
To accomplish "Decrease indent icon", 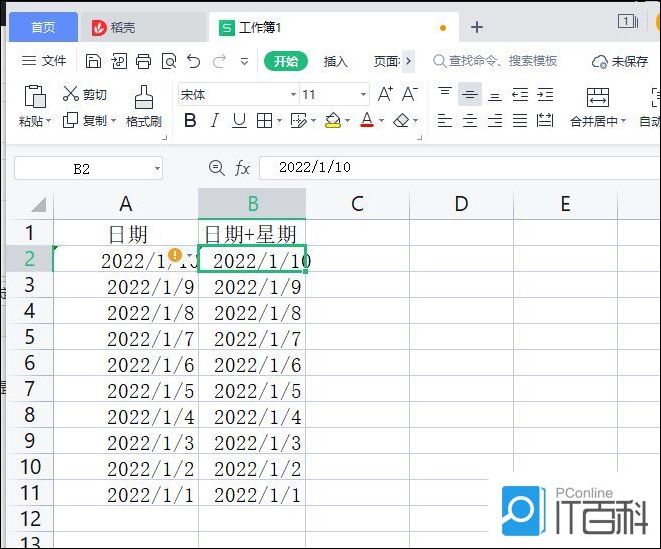I will [x=520, y=94].
